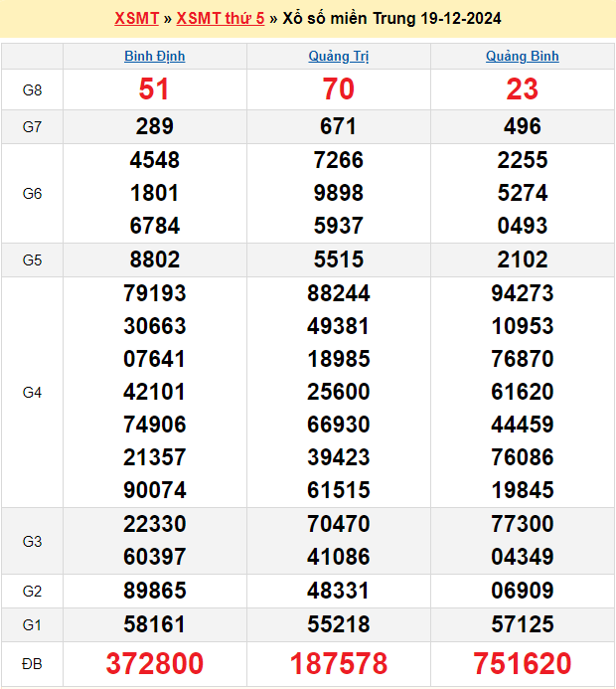Select G1 number 55218 in Quảng Trị

point(338,624)
